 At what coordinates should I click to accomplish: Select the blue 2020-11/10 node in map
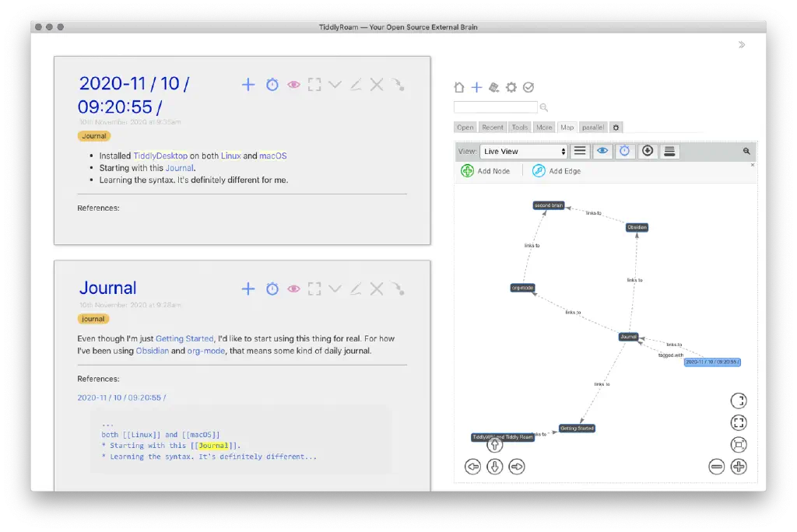point(712,362)
